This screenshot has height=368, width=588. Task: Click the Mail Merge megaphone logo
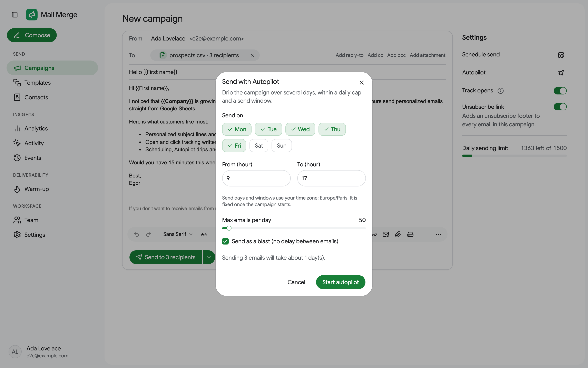(32, 15)
